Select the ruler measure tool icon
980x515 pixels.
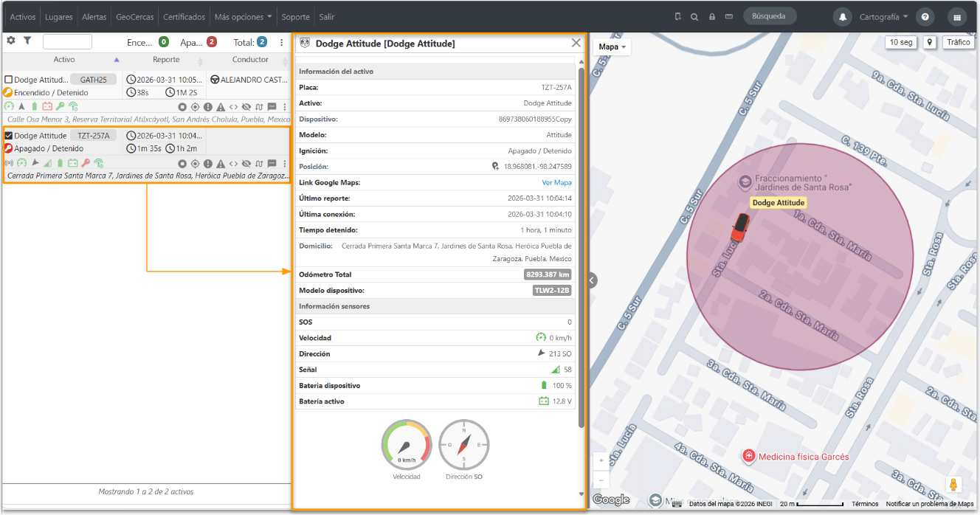pos(729,17)
